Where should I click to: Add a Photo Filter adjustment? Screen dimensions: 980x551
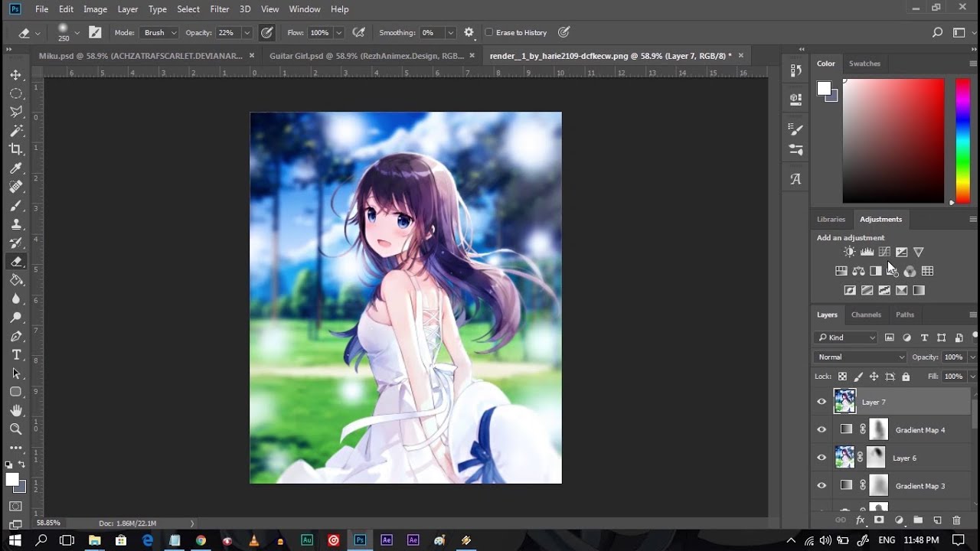893,271
